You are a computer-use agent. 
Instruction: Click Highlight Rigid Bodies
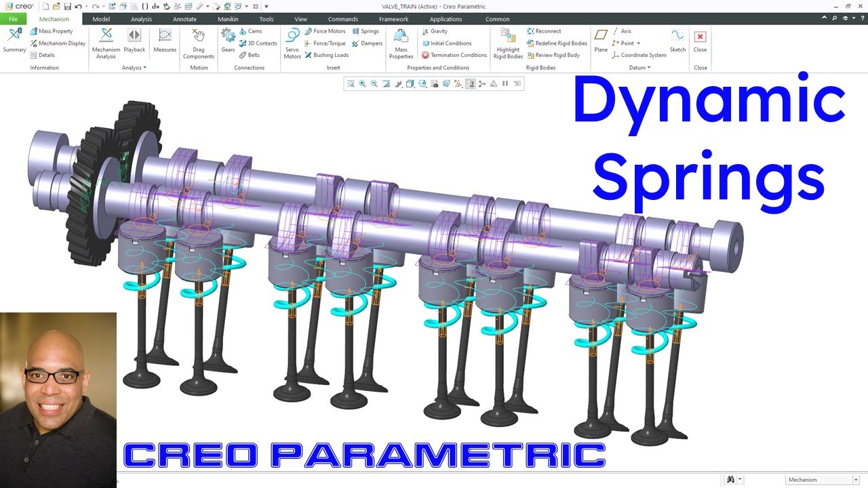coord(508,43)
